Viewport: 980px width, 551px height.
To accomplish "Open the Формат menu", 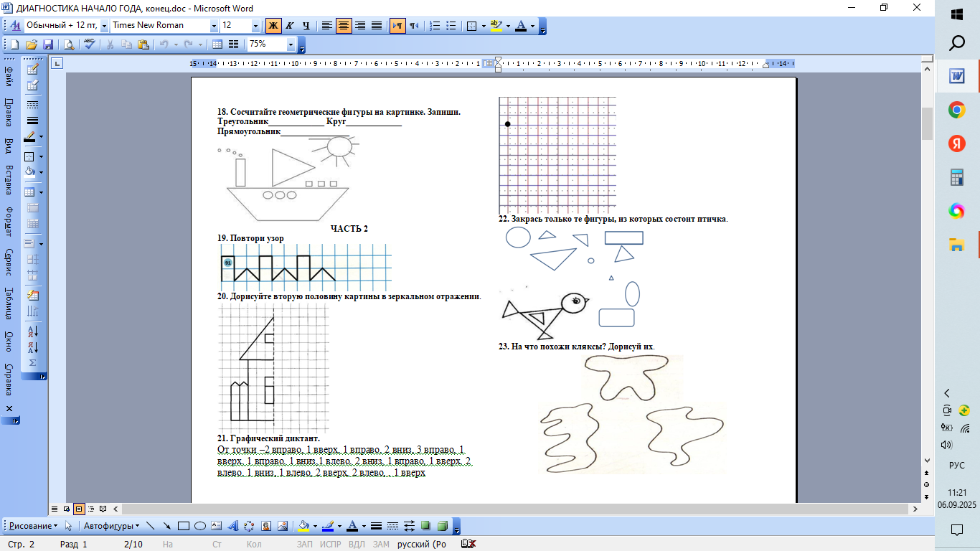I will coord(9,222).
